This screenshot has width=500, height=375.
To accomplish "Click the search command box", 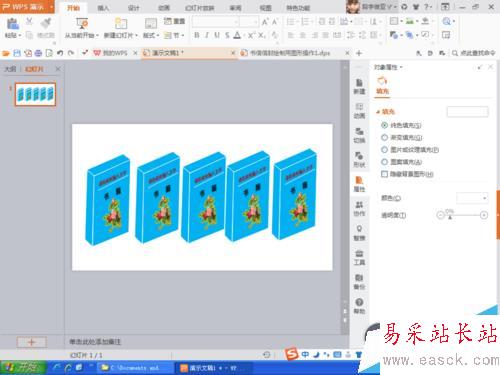I will [474, 53].
